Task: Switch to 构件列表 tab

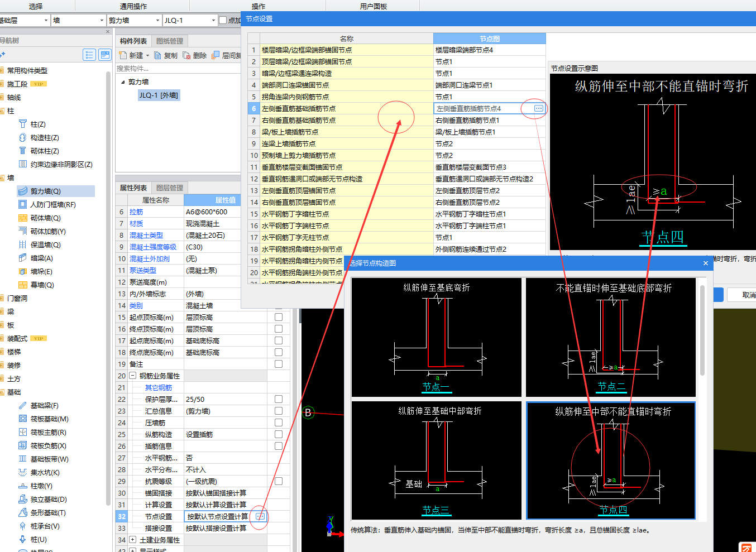Action: (x=133, y=41)
